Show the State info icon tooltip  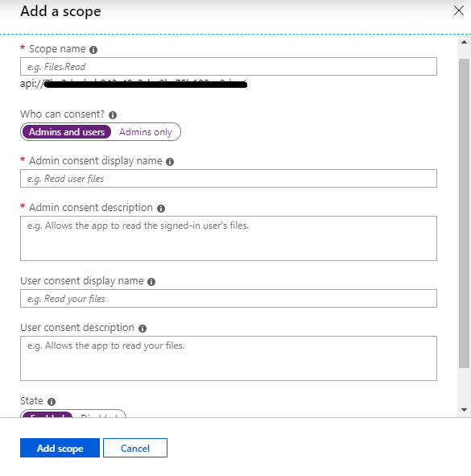pyautogui.click(x=52, y=402)
